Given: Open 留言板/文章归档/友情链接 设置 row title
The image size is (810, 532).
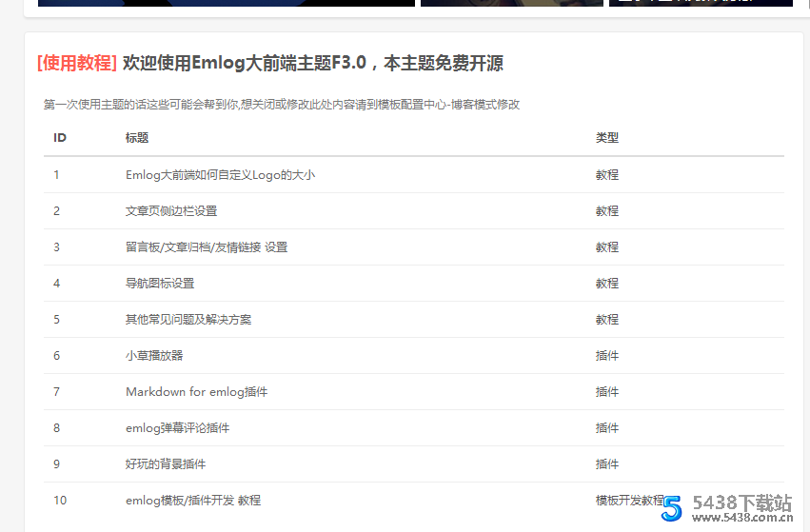Looking at the screenshot, I should tap(207, 247).
